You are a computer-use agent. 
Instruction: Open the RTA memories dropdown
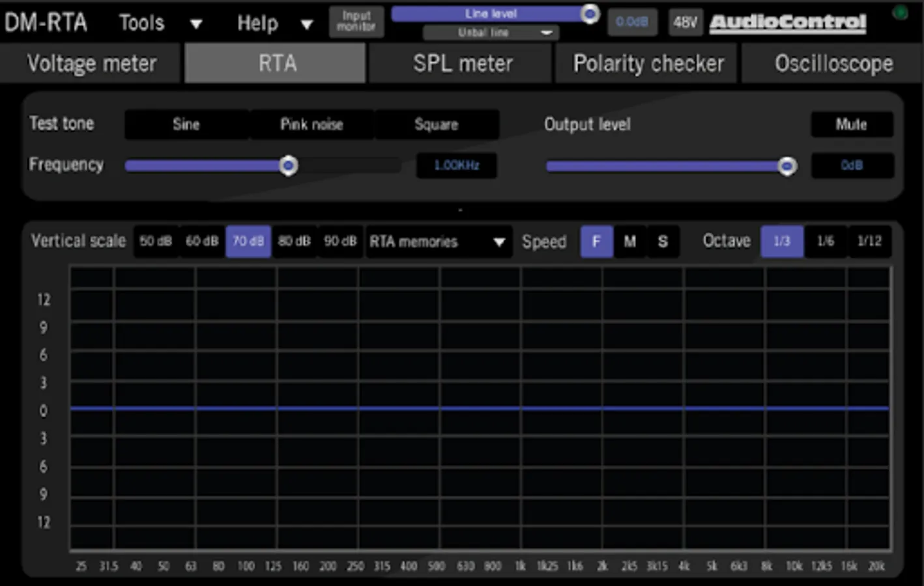click(x=438, y=242)
